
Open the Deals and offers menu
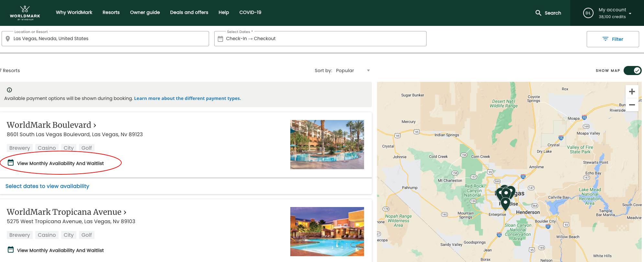pyautogui.click(x=189, y=12)
